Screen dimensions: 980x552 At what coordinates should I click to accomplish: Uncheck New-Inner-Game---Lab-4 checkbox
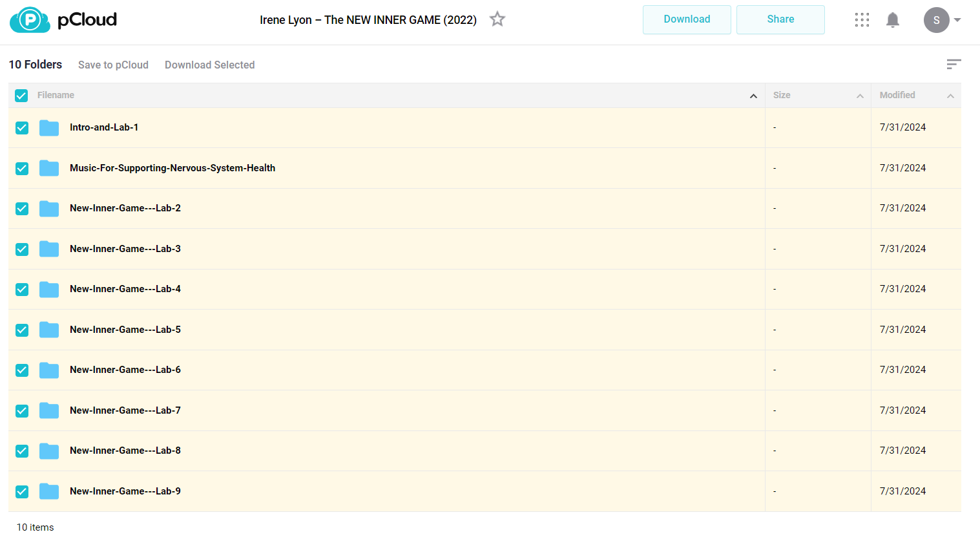22,290
